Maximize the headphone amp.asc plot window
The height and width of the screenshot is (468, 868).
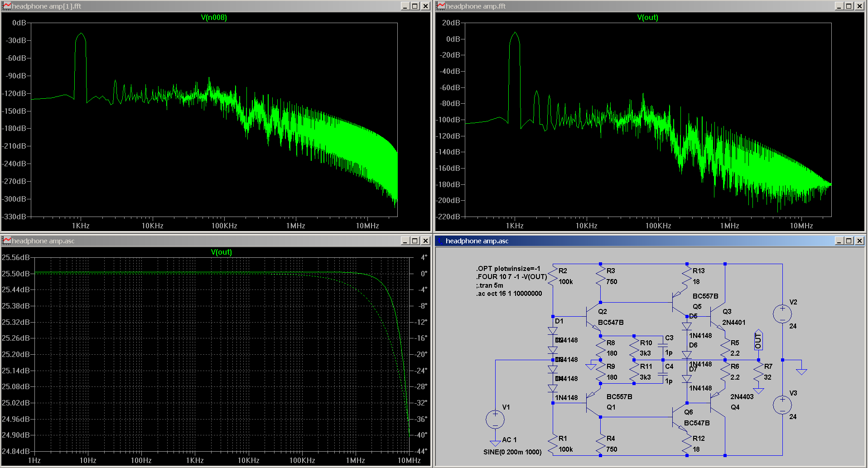415,241
